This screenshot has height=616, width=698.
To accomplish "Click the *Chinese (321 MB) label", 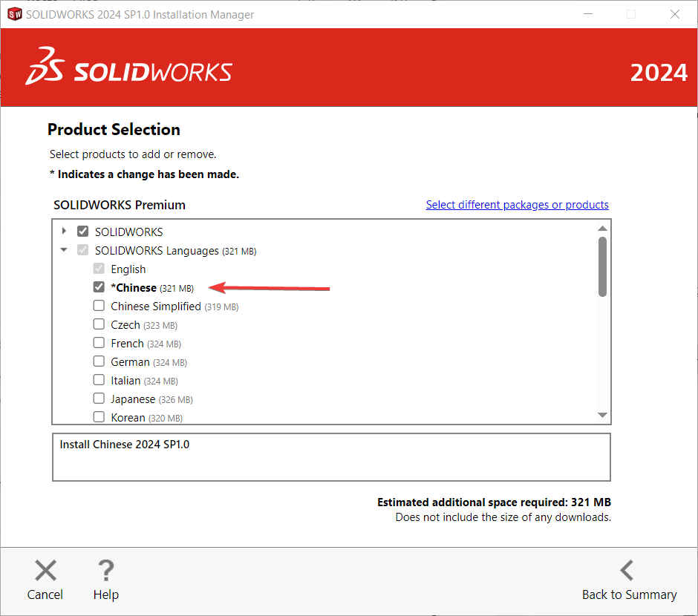I will pyautogui.click(x=152, y=288).
